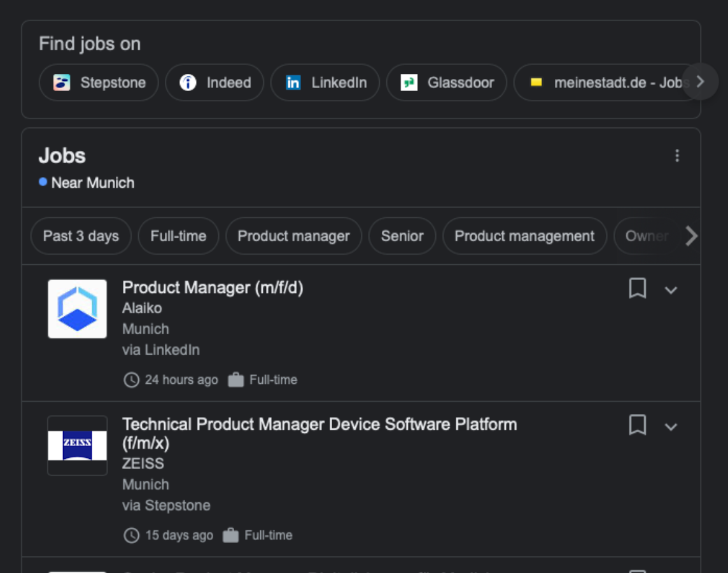Viewport: 728px width, 573px height.
Task: Click the clock icon beside 15 days ago
Action: 131,535
